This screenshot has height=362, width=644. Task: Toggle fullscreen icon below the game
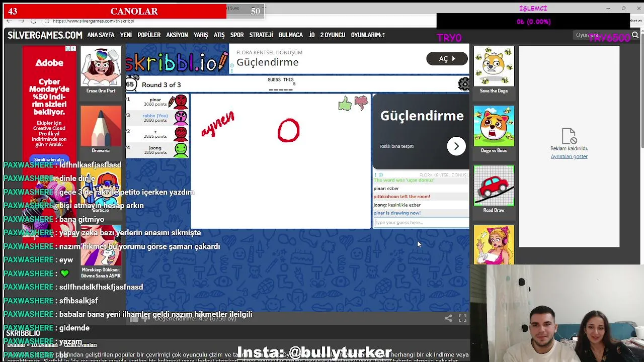tap(462, 318)
